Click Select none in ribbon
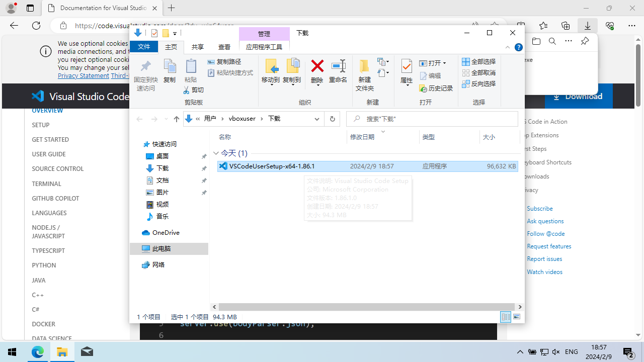Screen dimensions: 644x362 pyautogui.click(x=479, y=72)
